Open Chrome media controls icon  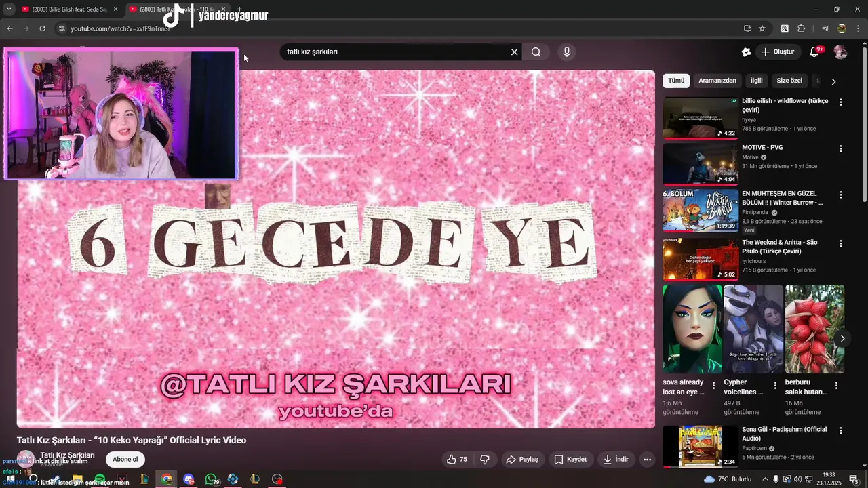[x=825, y=28]
